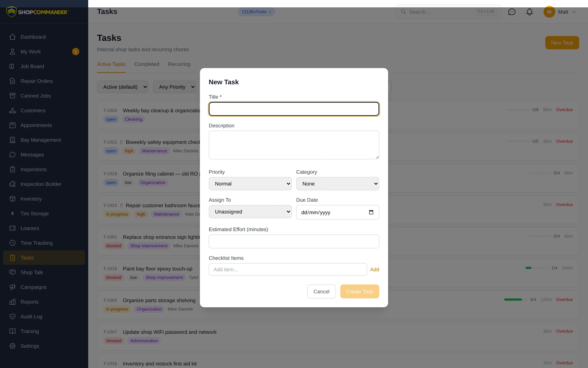Open My Work via its person icon
Screen dimensions: 588x368
(12, 52)
